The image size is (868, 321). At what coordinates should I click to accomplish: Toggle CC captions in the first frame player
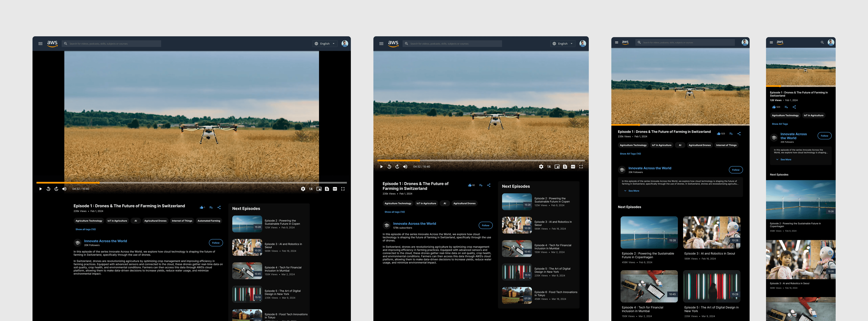click(335, 189)
